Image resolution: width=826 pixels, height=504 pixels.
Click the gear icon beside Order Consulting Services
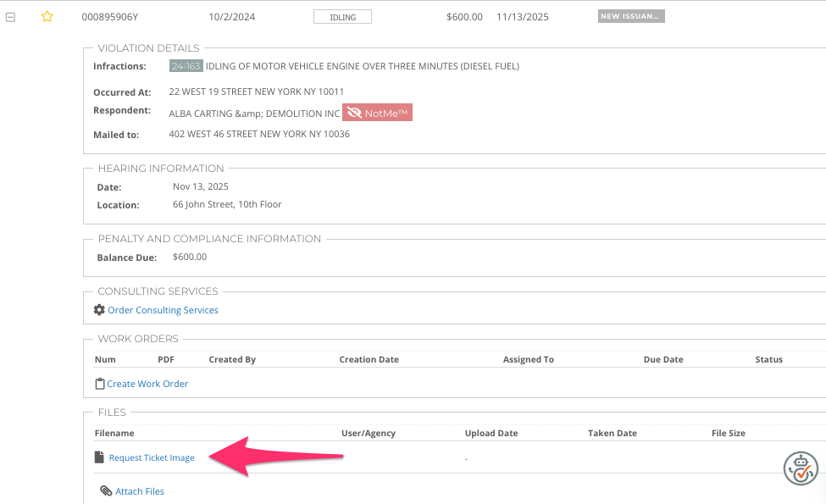[99, 310]
